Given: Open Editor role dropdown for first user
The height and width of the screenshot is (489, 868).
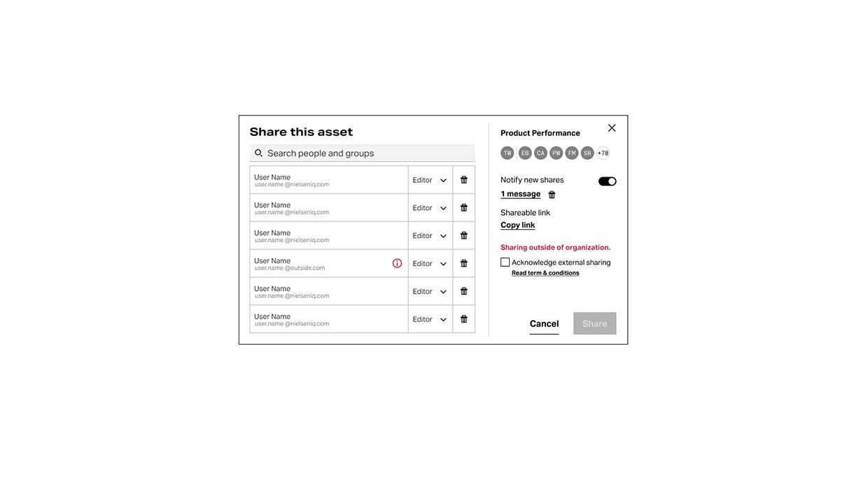Looking at the screenshot, I should (x=430, y=180).
